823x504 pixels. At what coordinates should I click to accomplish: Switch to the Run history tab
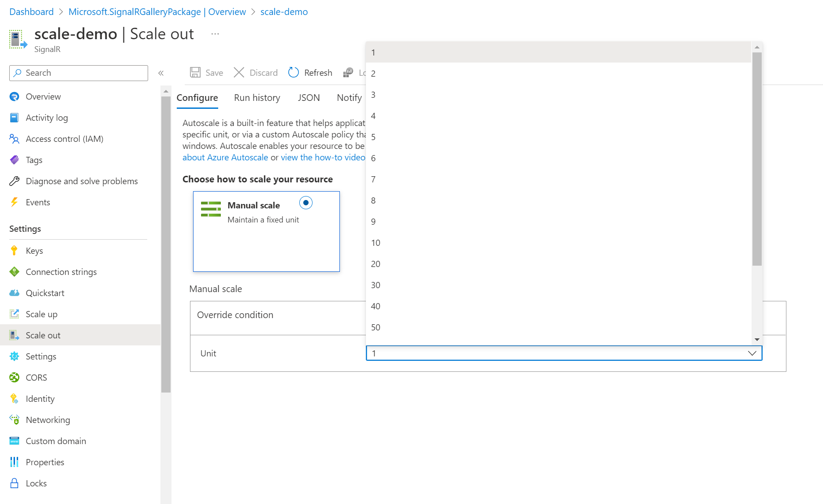click(x=257, y=97)
